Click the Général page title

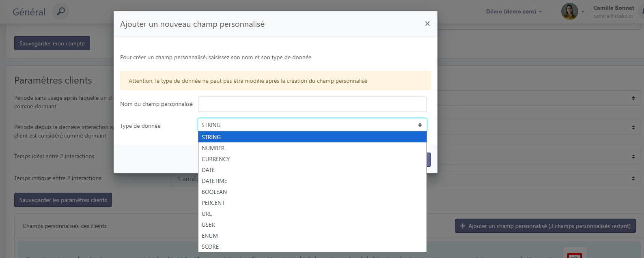point(29,12)
